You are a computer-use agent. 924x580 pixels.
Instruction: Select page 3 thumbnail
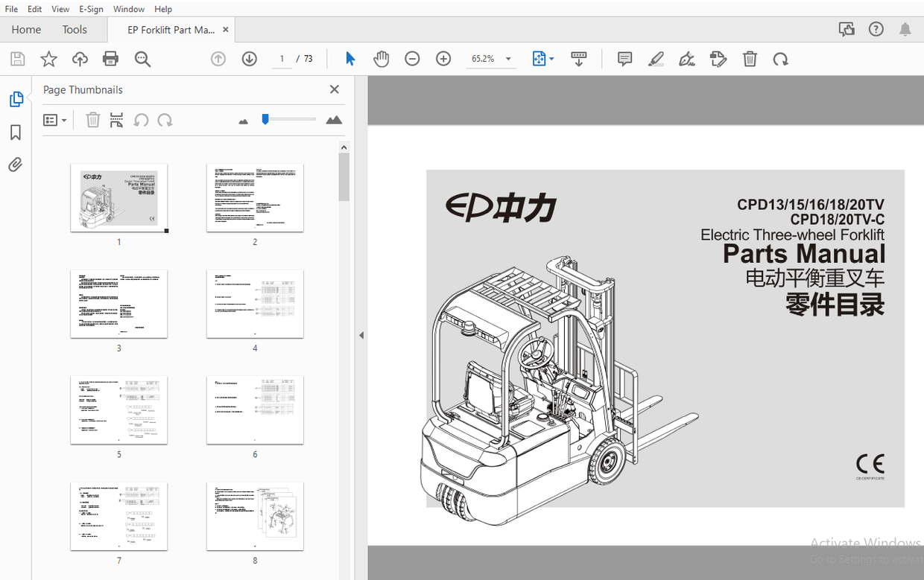click(x=118, y=304)
